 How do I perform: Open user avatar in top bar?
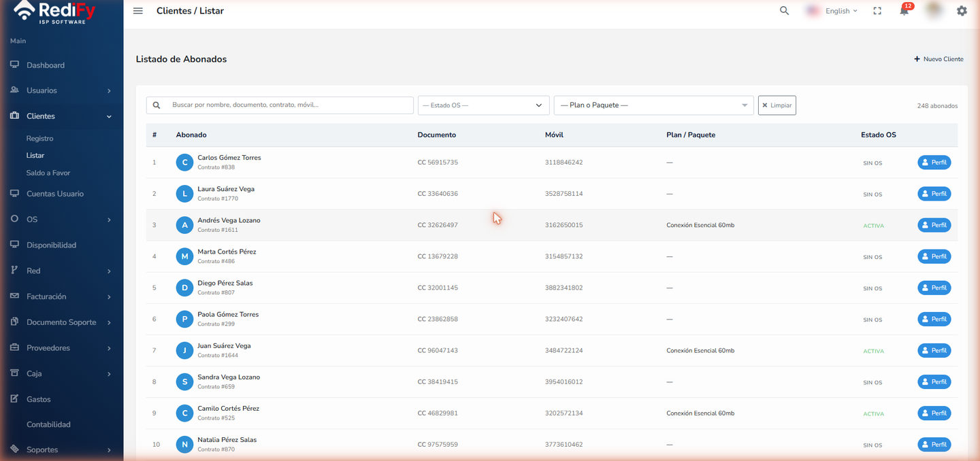(934, 10)
